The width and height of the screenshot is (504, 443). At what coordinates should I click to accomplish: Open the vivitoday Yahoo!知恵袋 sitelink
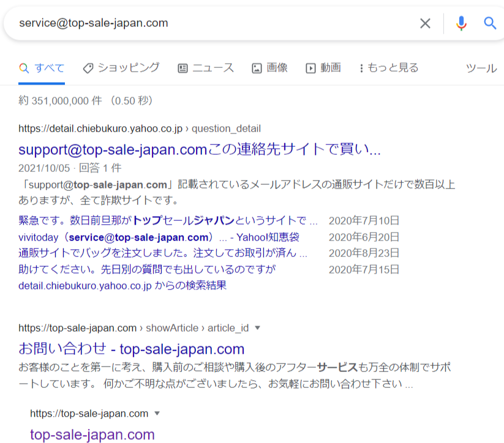pos(159,237)
